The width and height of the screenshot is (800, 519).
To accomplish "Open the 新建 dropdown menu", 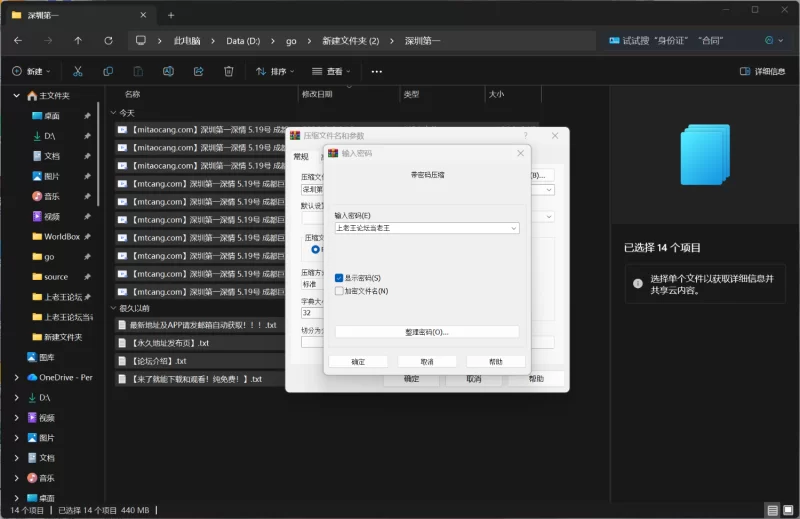I will click(x=31, y=71).
